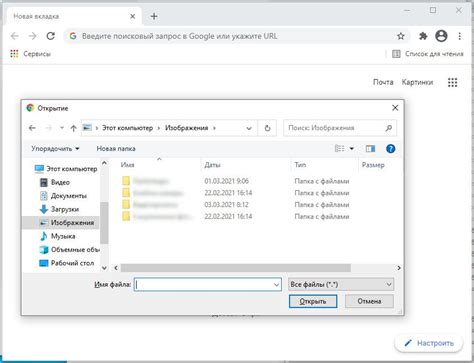Sort by the Тип column header
Viewport: 474px width, 363px height.
pyautogui.click(x=324, y=165)
